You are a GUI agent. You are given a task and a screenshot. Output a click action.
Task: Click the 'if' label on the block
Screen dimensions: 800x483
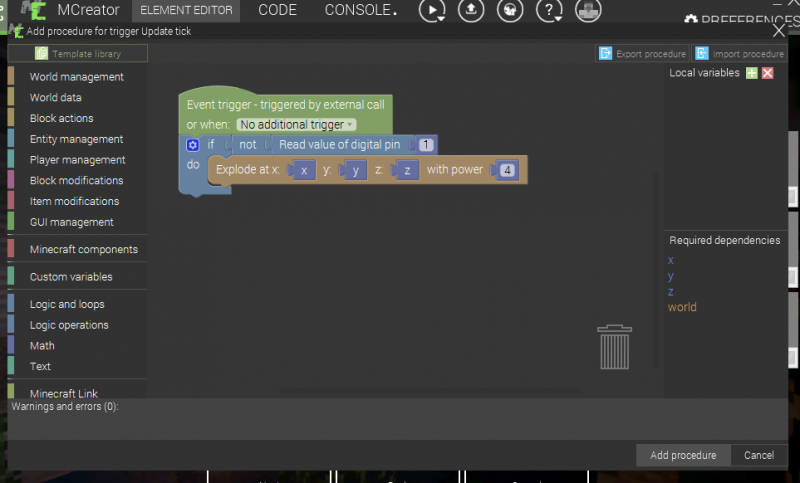click(211, 145)
